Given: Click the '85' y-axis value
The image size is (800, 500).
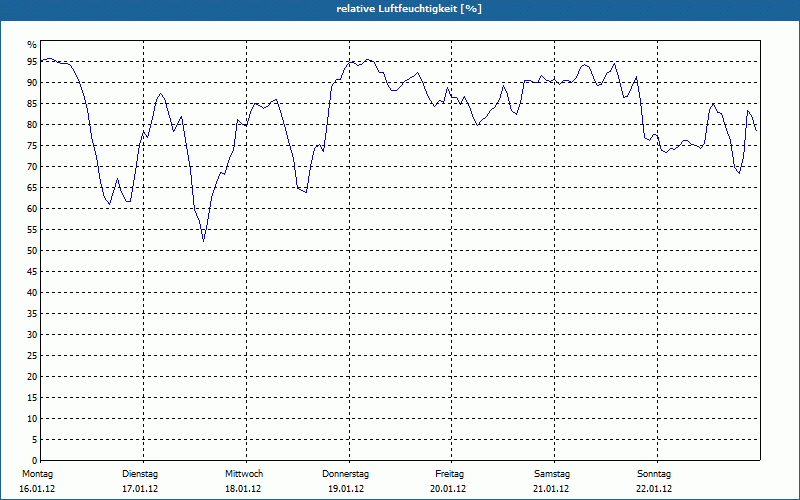Looking at the screenshot, I should click(32, 104).
